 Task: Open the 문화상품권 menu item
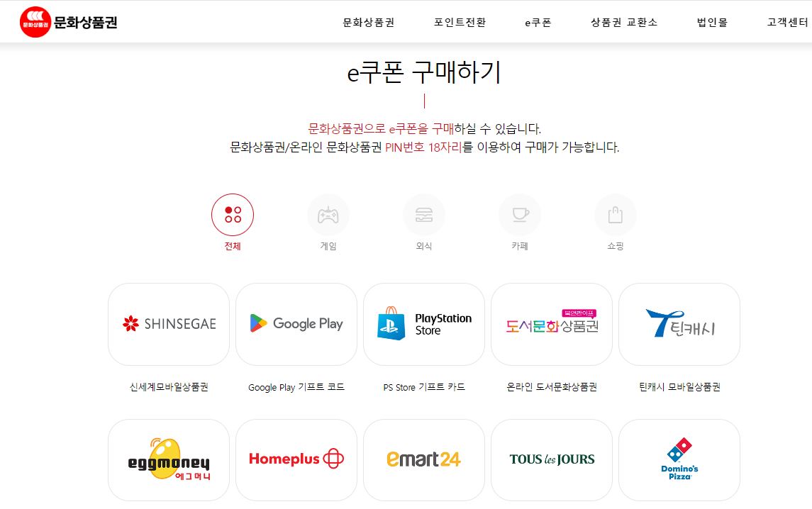(368, 22)
